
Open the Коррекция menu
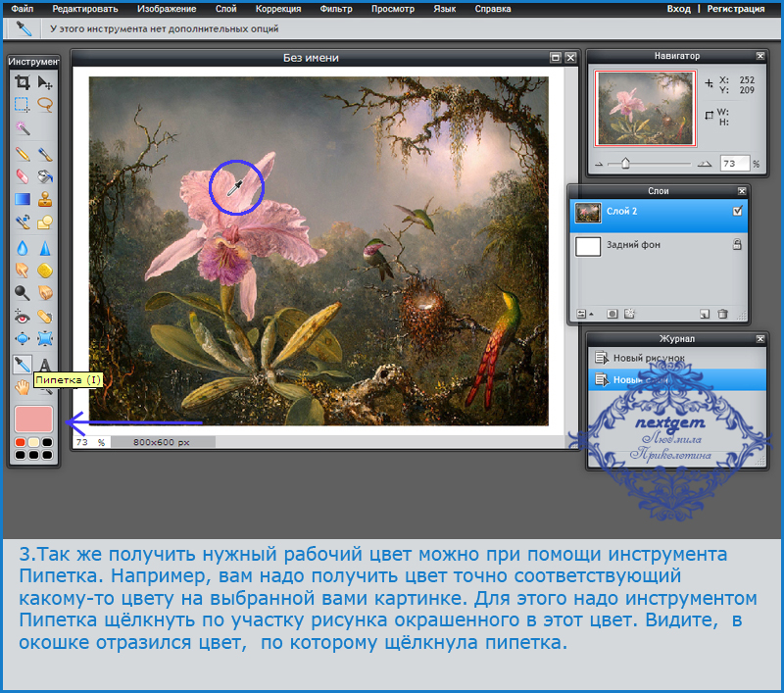[x=278, y=9]
